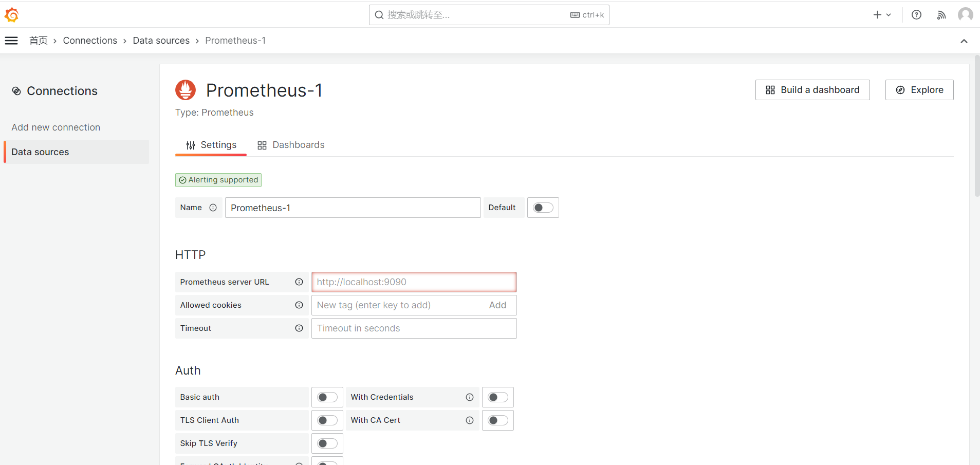Click the Grafana logo icon
Viewport: 980px width, 465px height.
tap(12, 15)
